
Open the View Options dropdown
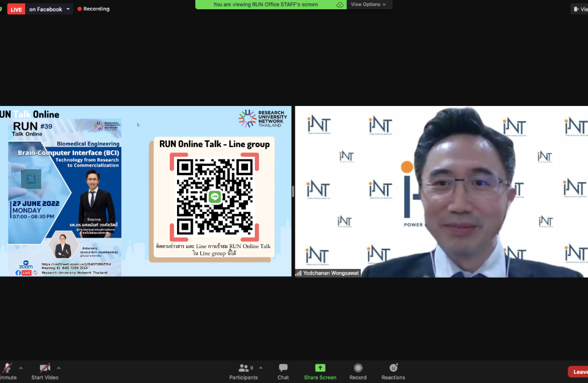click(x=368, y=4)
